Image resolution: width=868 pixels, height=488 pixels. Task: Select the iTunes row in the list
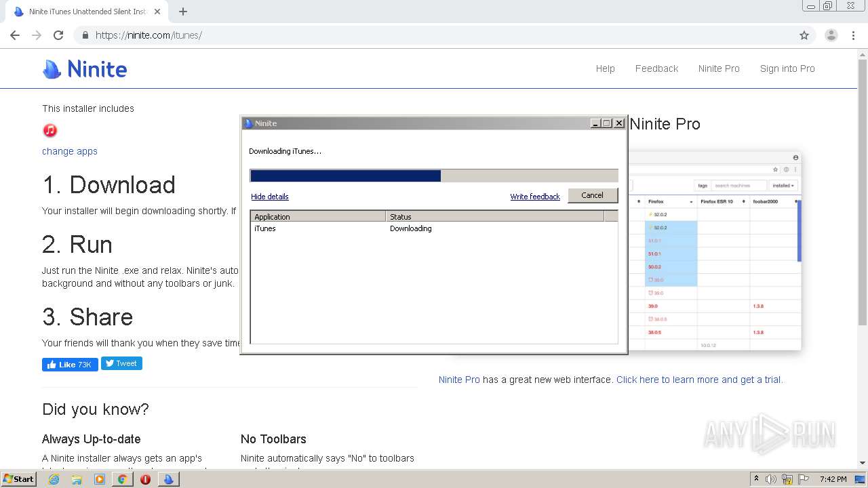click(434, 228)
